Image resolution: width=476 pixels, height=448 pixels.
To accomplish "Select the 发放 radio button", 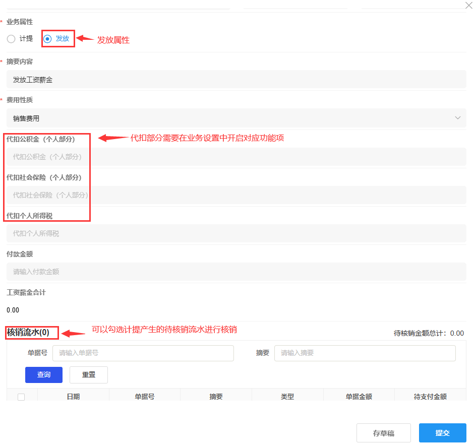I will coord(48,39).
